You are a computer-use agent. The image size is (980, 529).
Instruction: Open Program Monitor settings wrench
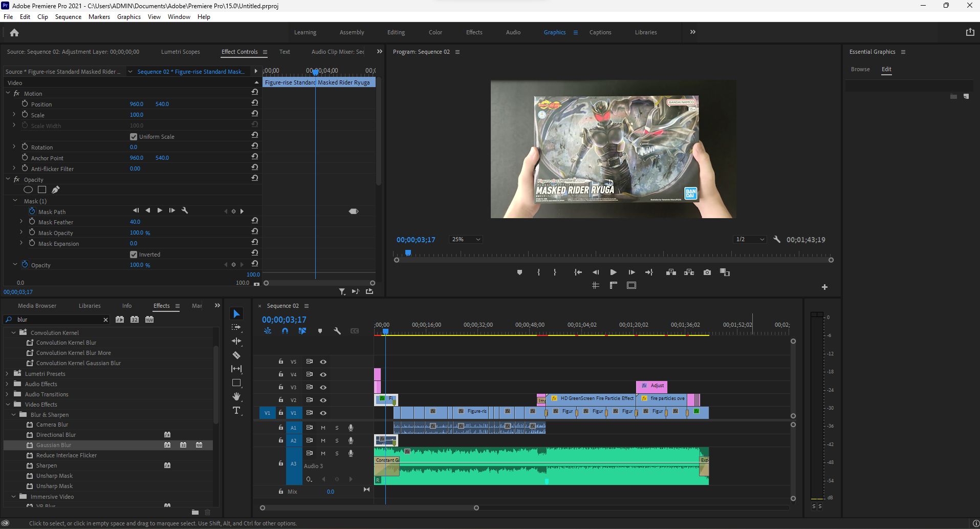click(777, 239)
